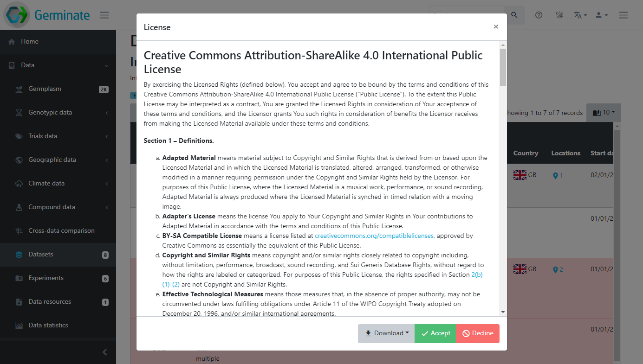This screenshot has height=364, width=643.
Task: Click the user account icon
Action: (x=601, y=15)
